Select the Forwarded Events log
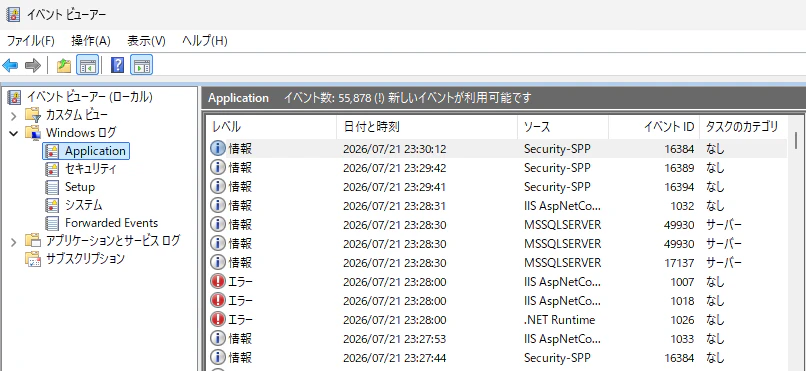This screenshot has height=371, width=806. click(112, 223)
